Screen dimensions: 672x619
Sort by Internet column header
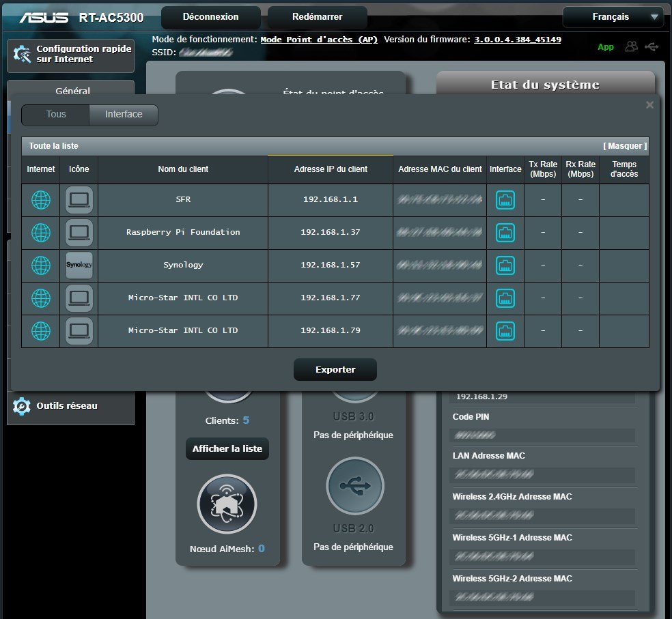(x=41, y=169)
